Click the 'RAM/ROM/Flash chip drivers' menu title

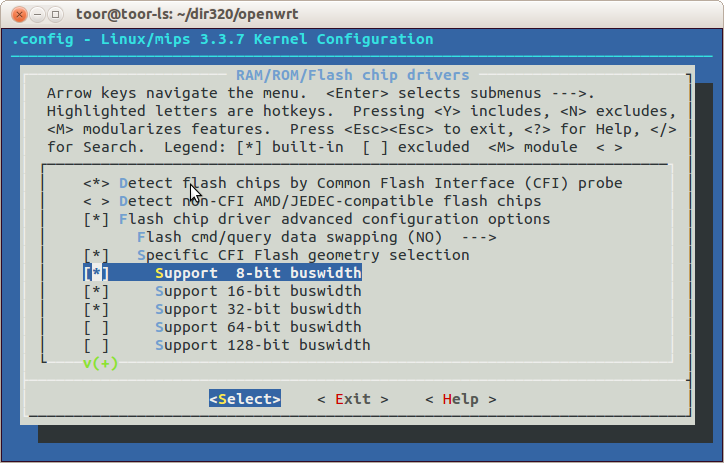click(353, 75)
